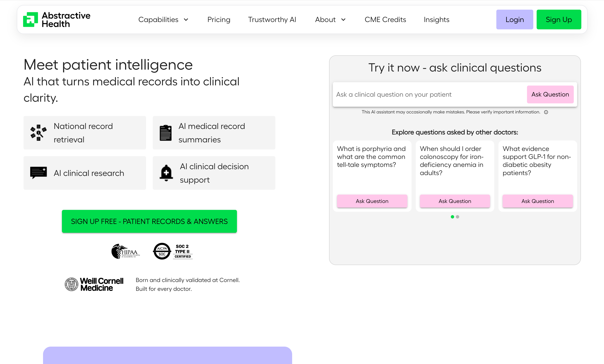The image size is (604, 364).
Task: Go to CME Credits
Action: pyautogui.click(x=385, y=19)
